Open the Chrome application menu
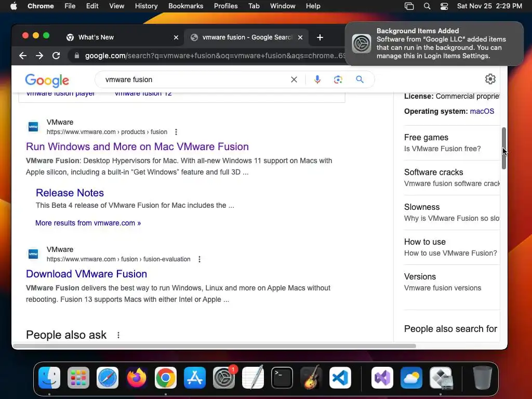This screenshot has width=532, height=399. click(41, 6)
